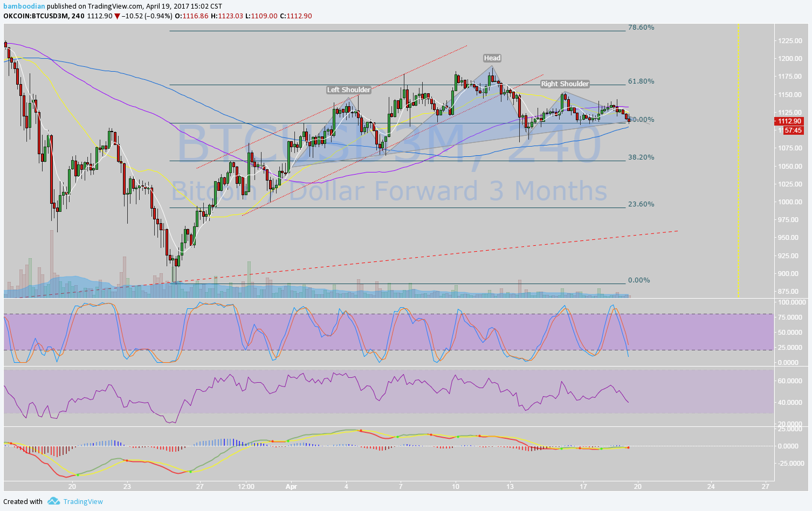Viewport: 812px width, 511px height.
Task: Select the H:1123.03 high value
Action: (226, 16)
